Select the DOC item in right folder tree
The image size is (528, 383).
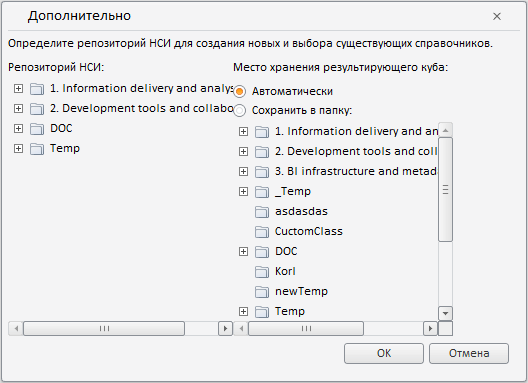[286, 251]
